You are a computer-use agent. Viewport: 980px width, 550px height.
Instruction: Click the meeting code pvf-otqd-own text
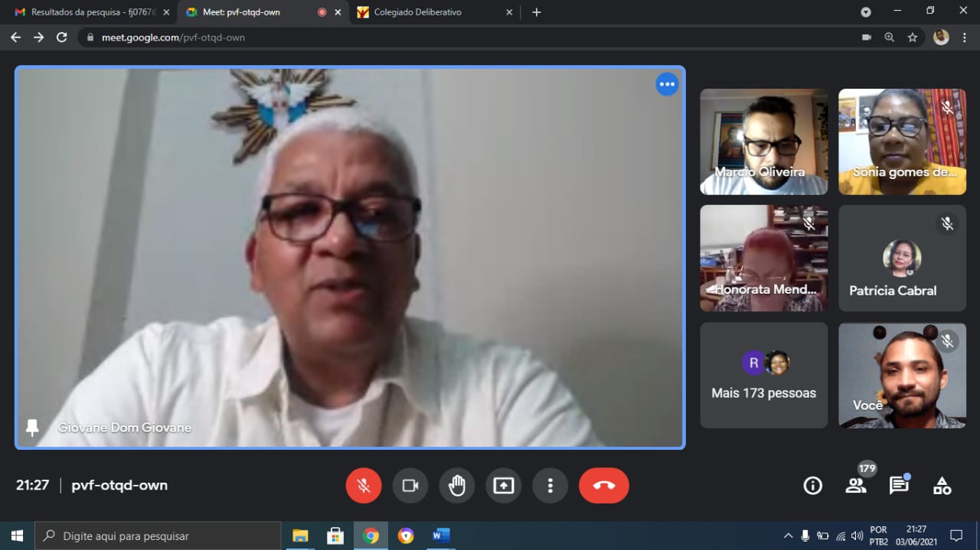pos(119,485)
